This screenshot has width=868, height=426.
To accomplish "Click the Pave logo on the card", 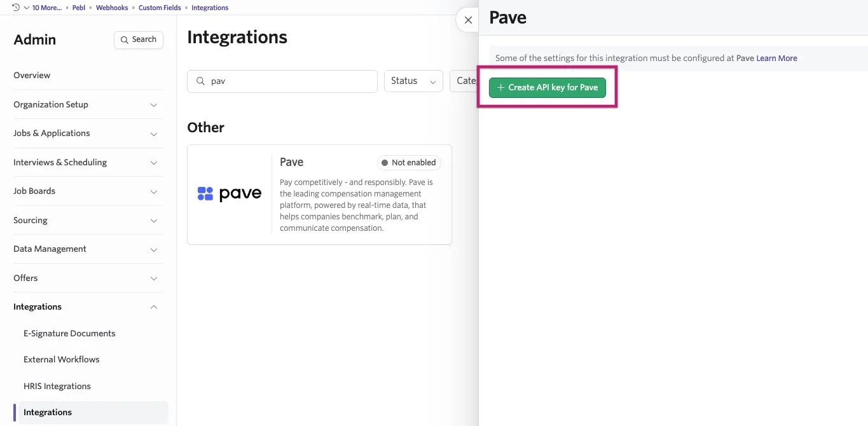I will (230, 194).
